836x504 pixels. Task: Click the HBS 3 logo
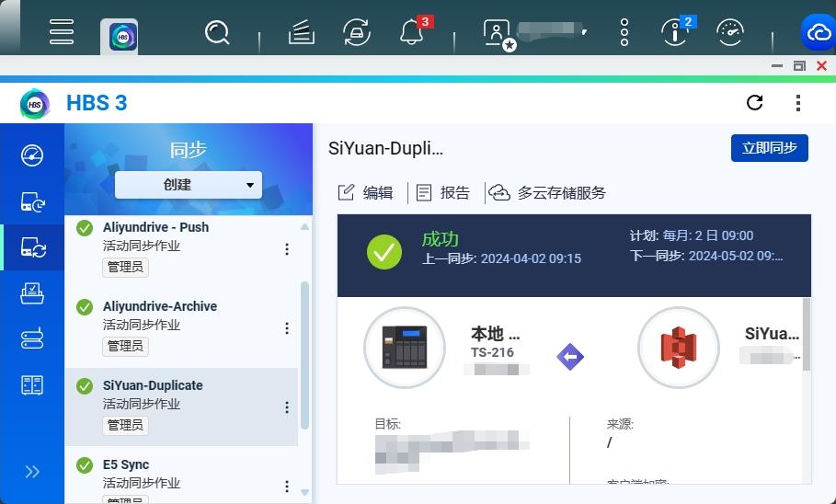(x=35, y=103)
